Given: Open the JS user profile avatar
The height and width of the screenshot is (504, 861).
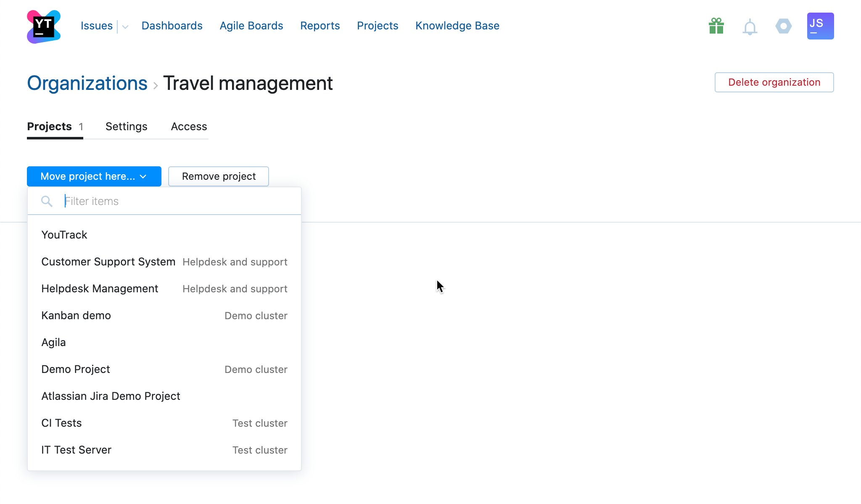Looking at the screenshot, I should 819,26.
